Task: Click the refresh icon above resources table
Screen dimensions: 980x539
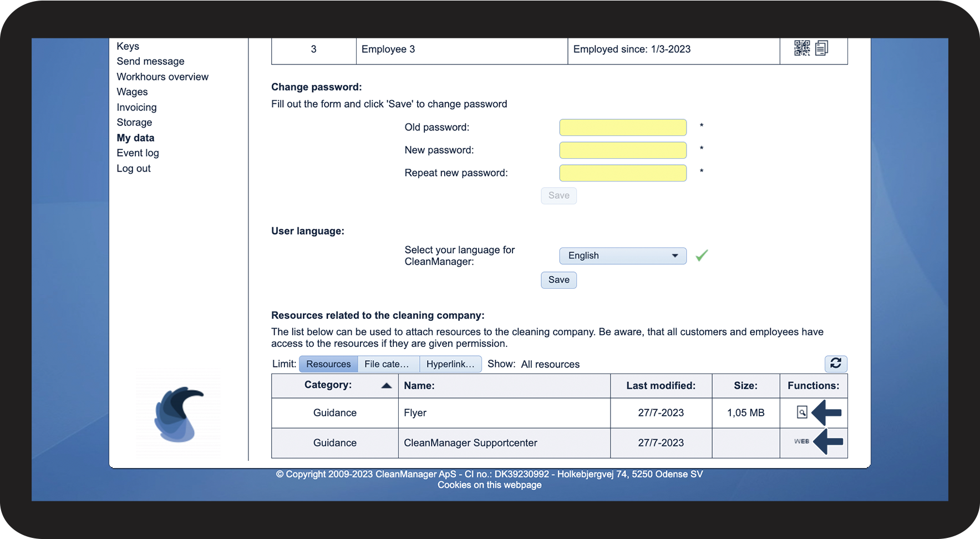Action: point(835,364)
